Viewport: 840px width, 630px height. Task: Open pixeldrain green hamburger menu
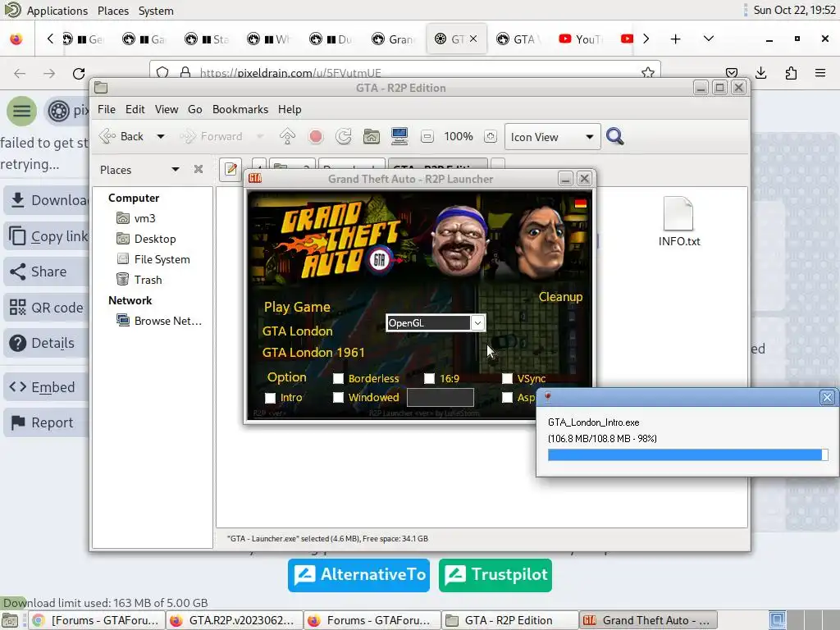(x=22, y=111)
